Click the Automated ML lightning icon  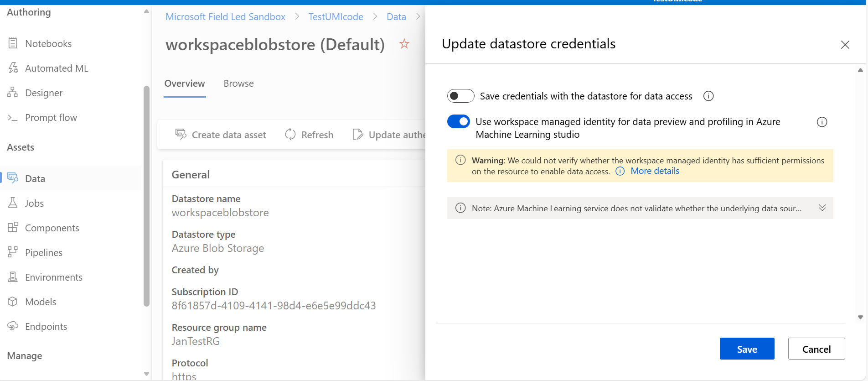point(13,68)
